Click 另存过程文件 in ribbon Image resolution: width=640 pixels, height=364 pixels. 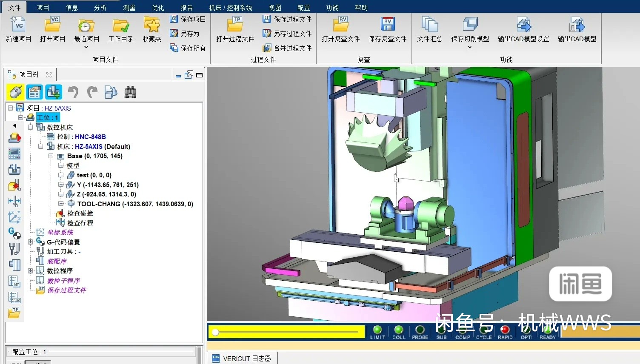(x=287, y=33)
